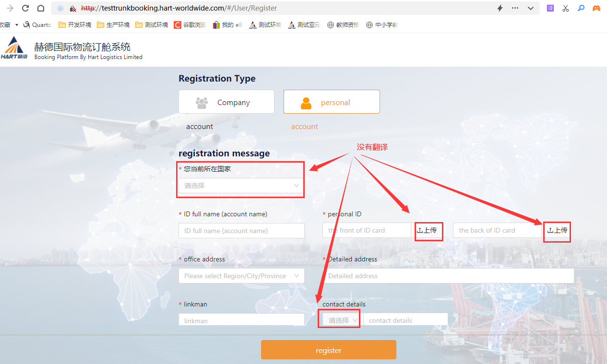Click the orange game controller extension icon
Viewport: 607px width, 364px height.
point(596,8)
